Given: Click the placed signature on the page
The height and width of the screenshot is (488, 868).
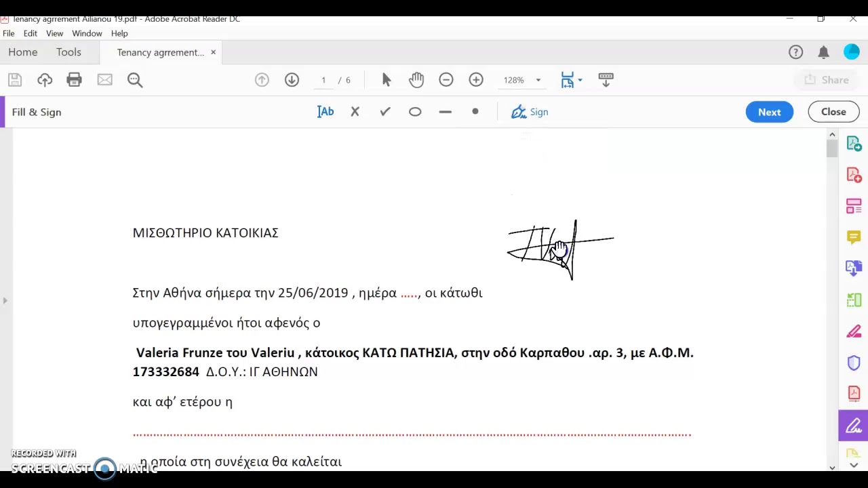Looking at the screenshot, I should coord(560,250).
